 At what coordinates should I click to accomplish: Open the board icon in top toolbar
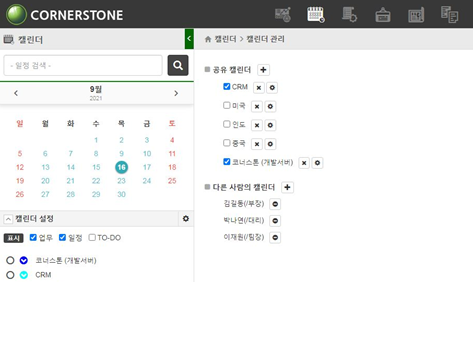[416, 15]
